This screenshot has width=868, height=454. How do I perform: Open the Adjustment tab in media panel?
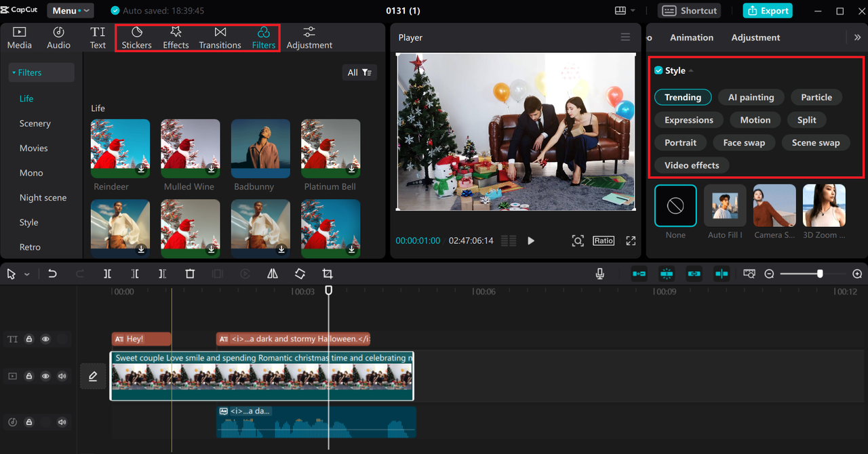(x=309, y=38)
